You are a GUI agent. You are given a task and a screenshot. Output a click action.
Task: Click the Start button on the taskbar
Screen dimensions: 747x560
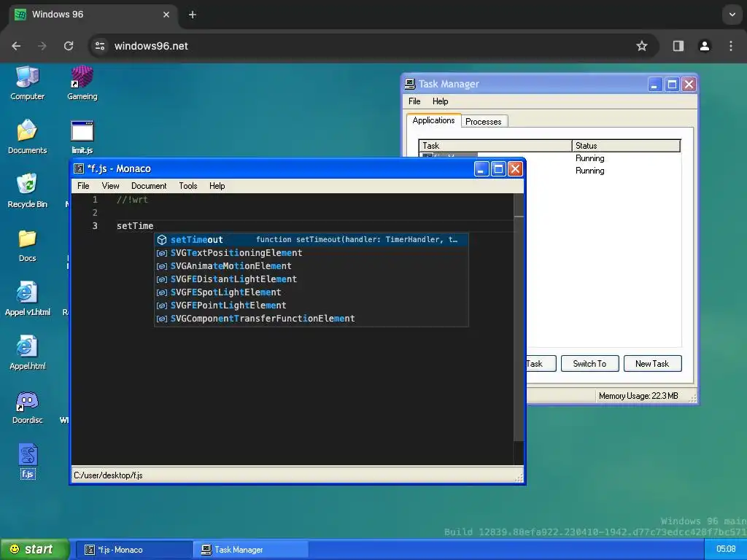pos(34,549)
